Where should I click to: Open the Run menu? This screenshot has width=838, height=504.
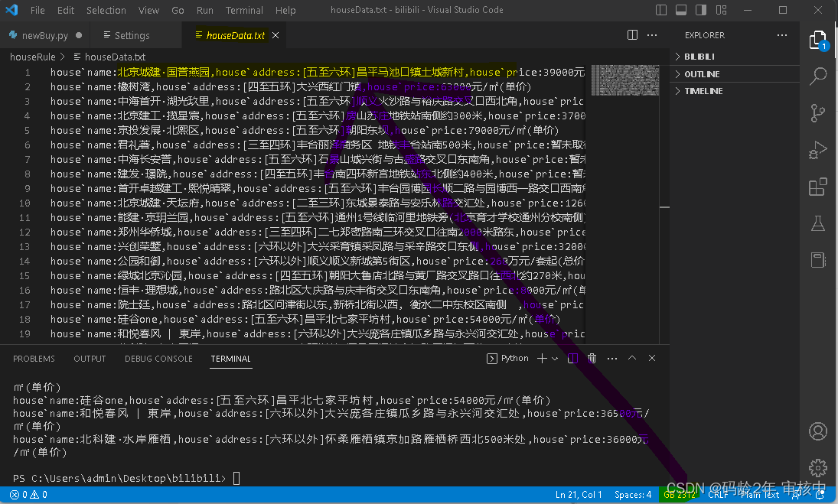pos(204,10)
